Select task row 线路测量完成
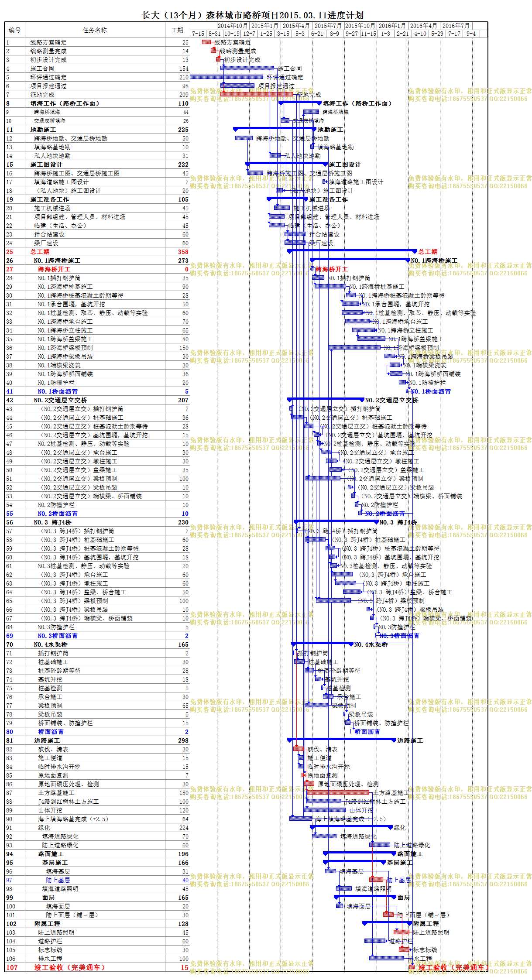The width and height of the screenshot is (532, 980). [x=97, y=51]
